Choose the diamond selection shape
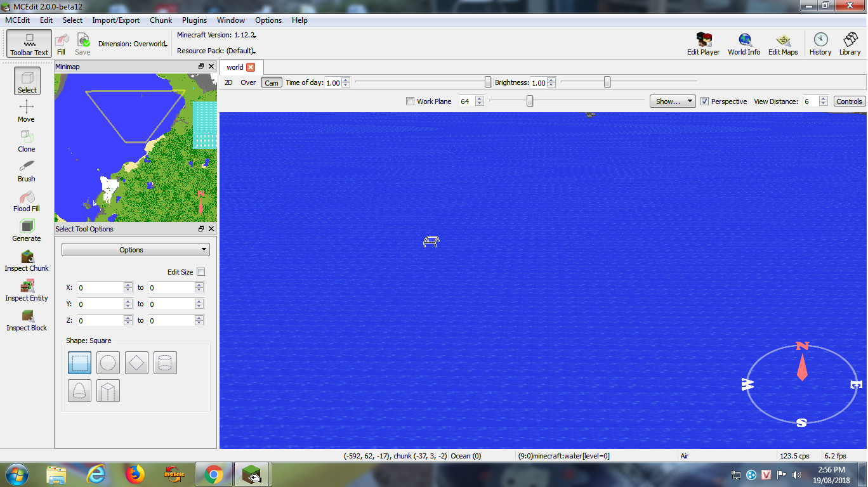Viewport: 868px width, 487px height. (x=136, y=363)
